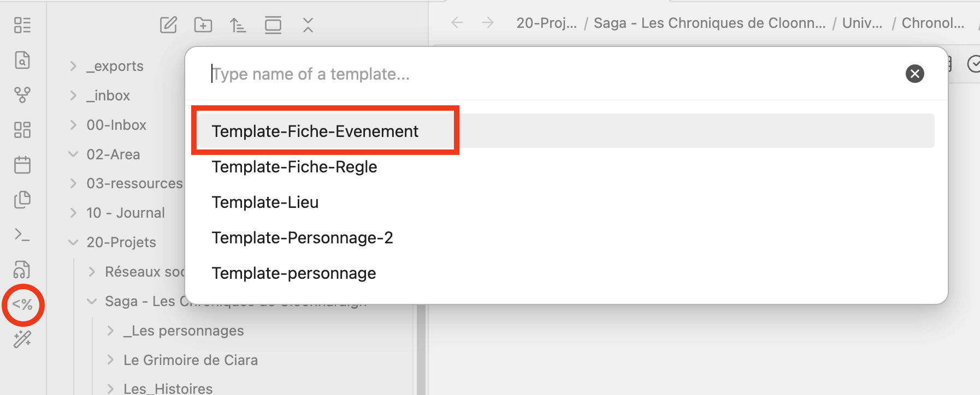Pick Template-Personnage-2 template
Image resolution: width=980 pixels, height=395 pixels.
tap(302, 238)
